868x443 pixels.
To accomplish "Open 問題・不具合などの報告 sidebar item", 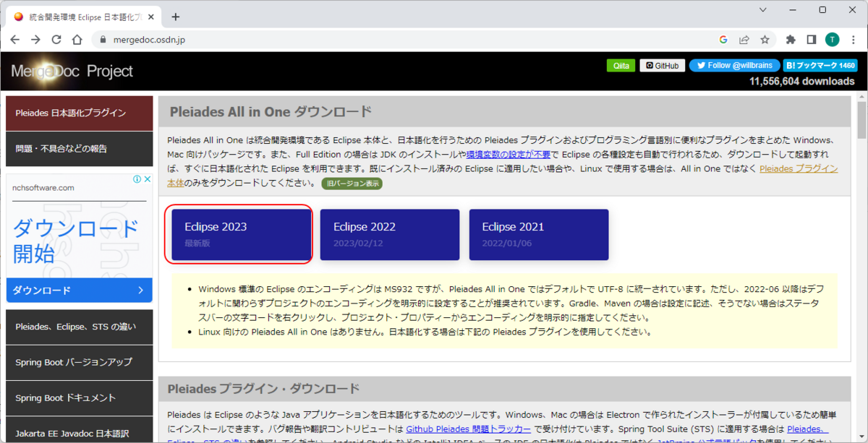I will 80,149.
